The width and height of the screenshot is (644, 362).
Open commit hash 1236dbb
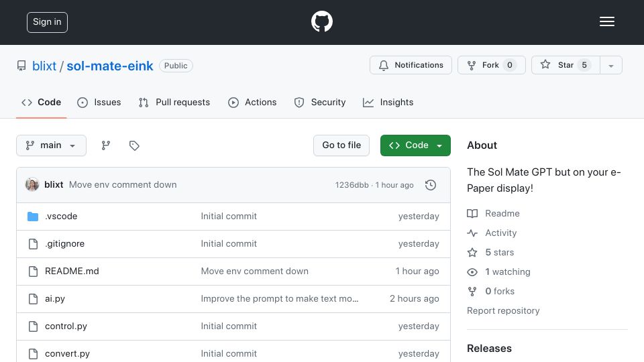pos(352,185)
